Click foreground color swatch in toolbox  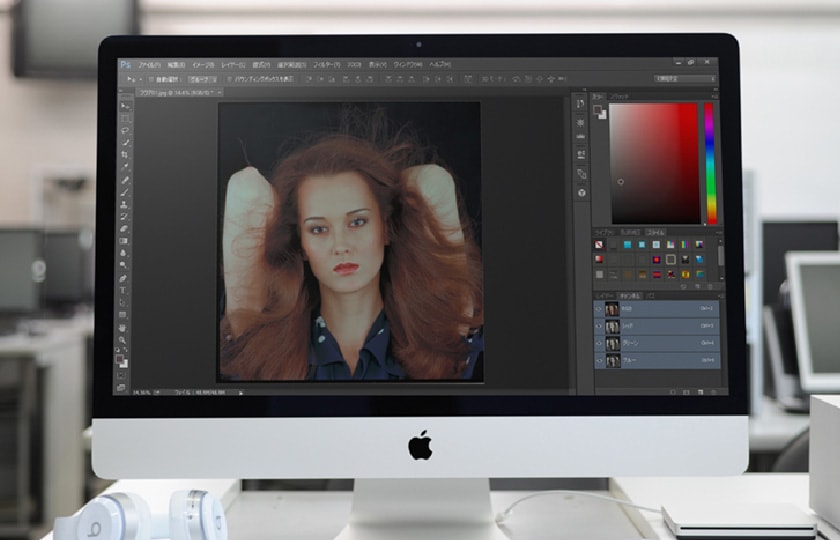(x=120, y=358)
